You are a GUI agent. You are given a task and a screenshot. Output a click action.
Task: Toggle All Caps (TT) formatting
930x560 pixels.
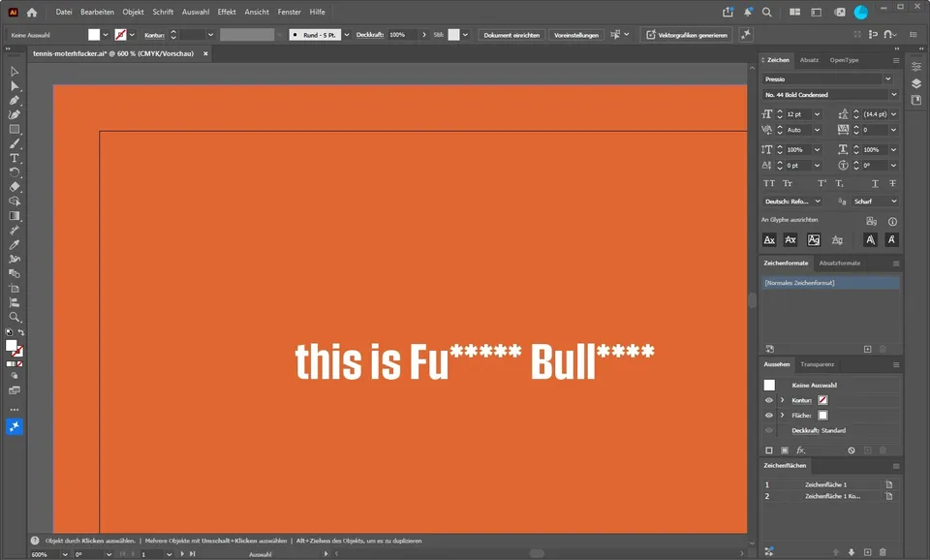click(x=769, y=183)
